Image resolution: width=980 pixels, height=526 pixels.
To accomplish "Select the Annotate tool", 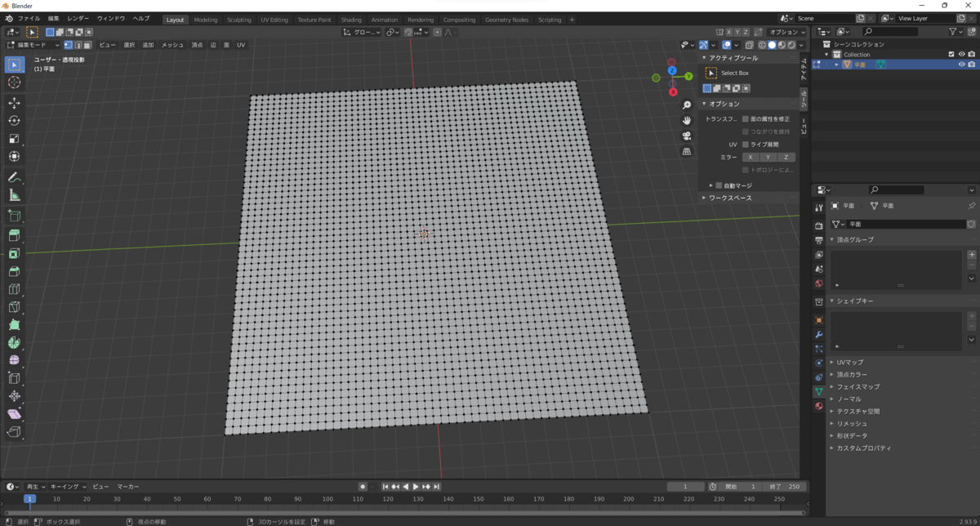I will 15,177.
